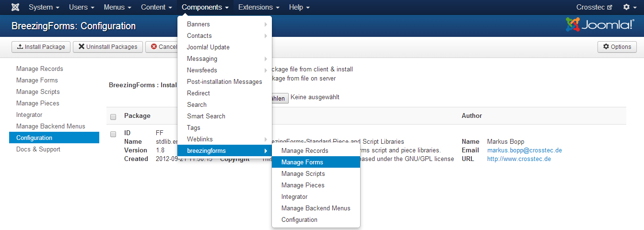644x230 pixels.
Task: Open the Options button
Action: click(x=617, y=47)
